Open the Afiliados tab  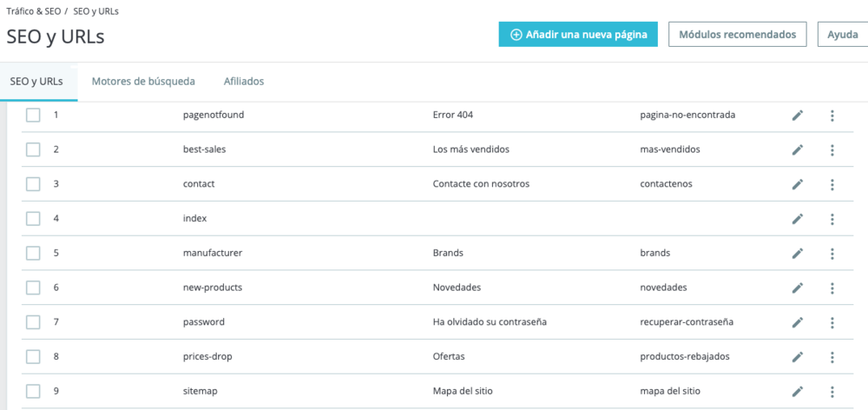pyautogui.click(x=244, y=82)
